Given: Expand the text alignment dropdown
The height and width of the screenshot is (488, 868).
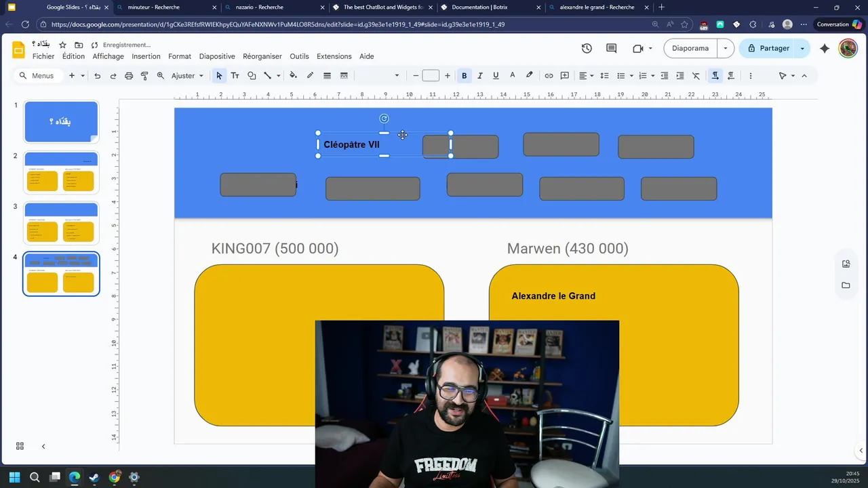Looking at the screenshot, I should 592,76.
